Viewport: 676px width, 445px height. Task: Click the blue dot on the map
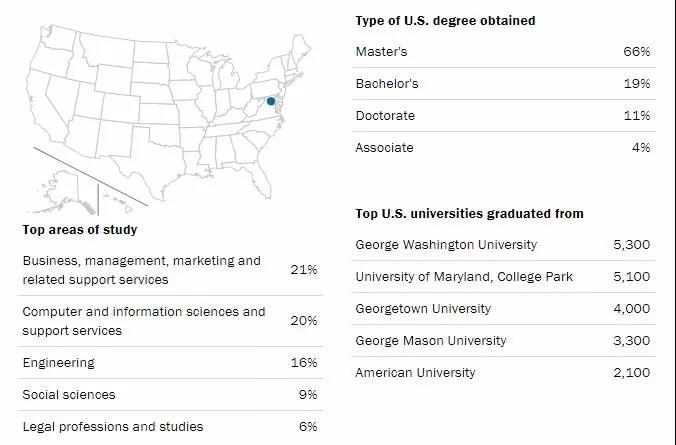point(270,101)
